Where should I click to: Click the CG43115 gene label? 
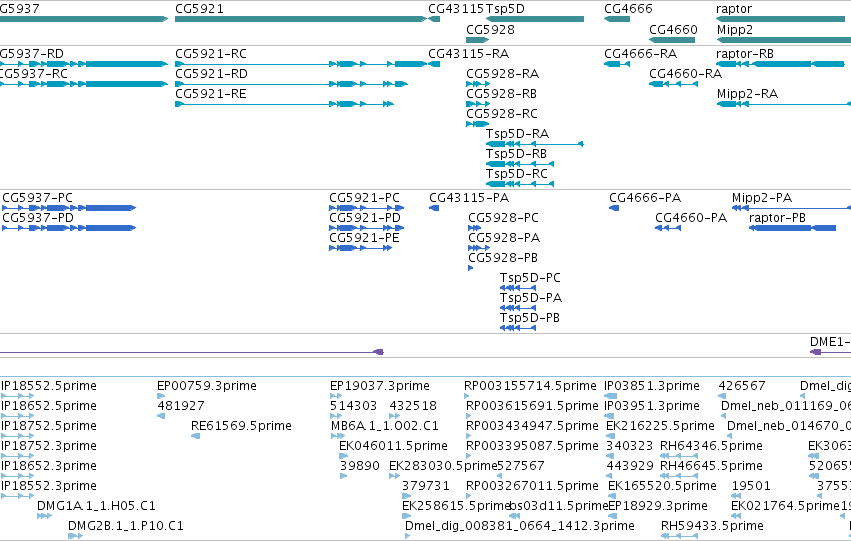456,9
